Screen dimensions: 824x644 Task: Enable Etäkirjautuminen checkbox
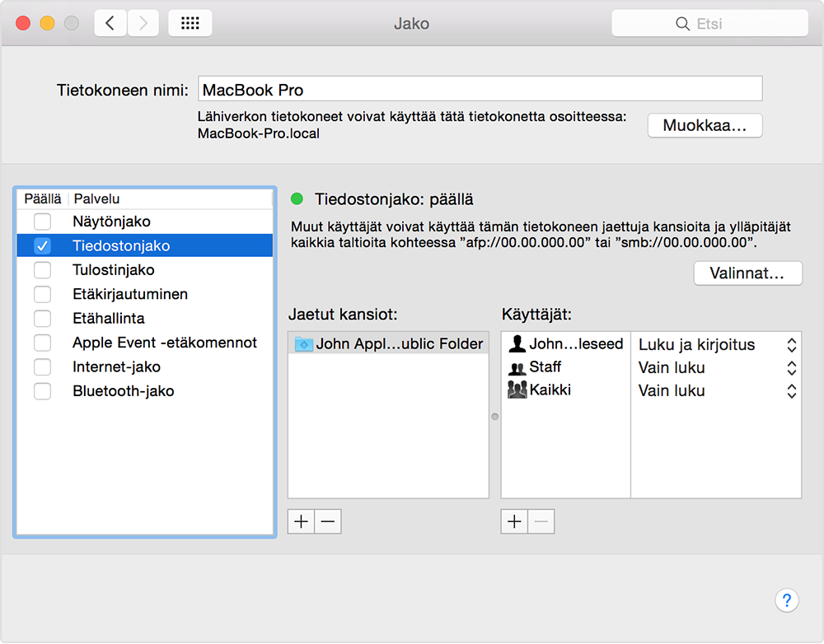tap(43, 294)
